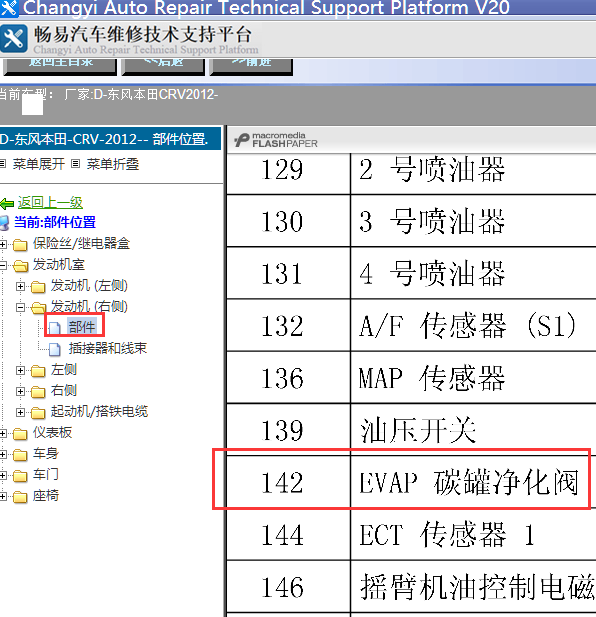This screenshot has width=596, height=617.
Task: Click the 保险丝/继电器盒 folder icon
Action: pyautogui.click(x=20, y=245)
